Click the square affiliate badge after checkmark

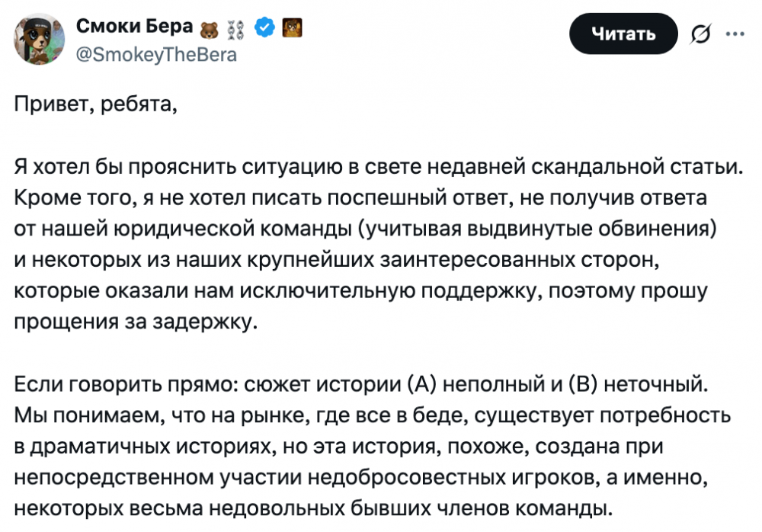pos(291,28)
